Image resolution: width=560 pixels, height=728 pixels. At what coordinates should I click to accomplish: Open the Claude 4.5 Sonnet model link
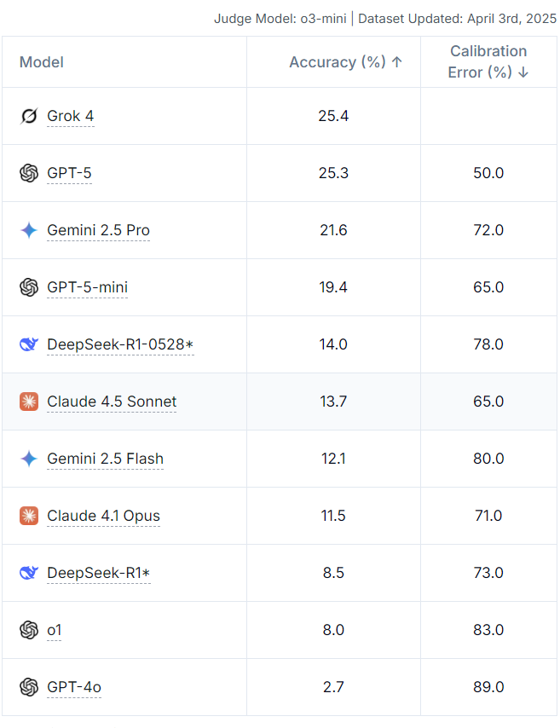112,402
